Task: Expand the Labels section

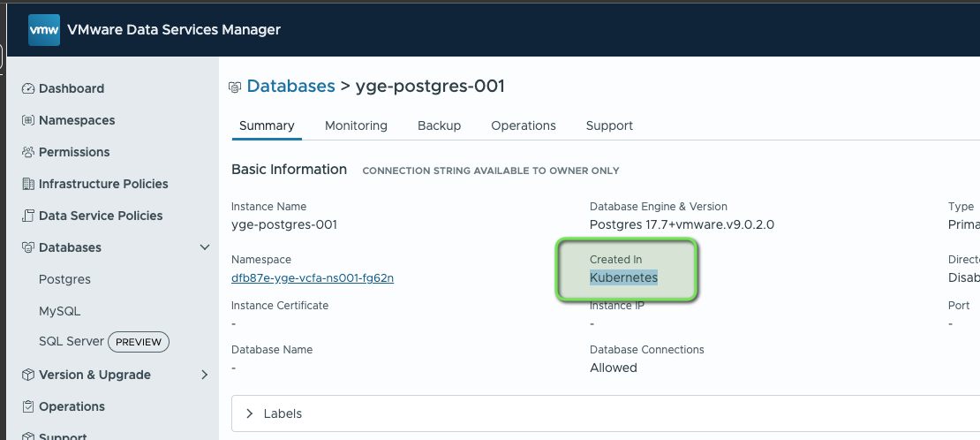Action: click(250, 413)
